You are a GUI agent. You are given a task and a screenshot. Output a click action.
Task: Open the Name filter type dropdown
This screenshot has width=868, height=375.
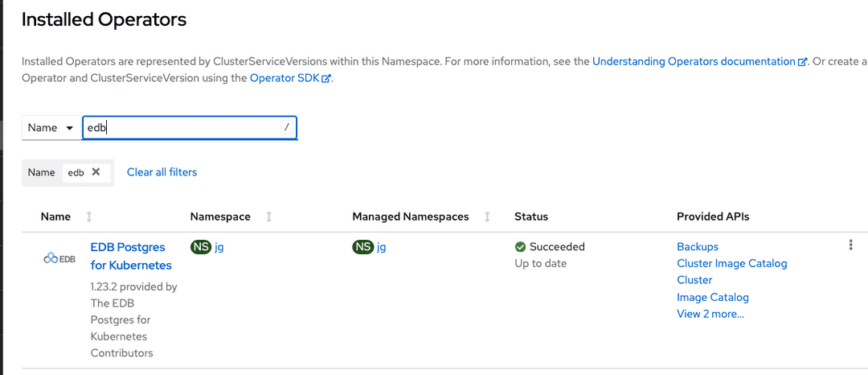click(x=51, y=128)
